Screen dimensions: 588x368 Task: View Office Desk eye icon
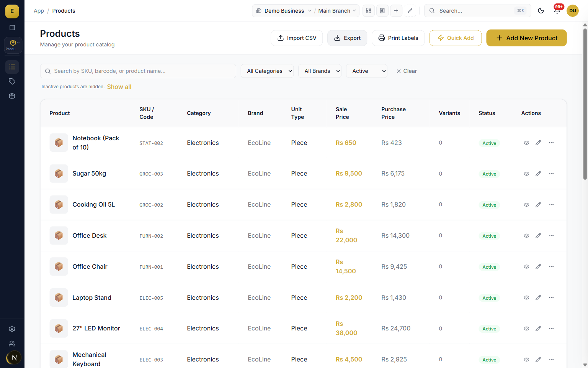pyautogui.click(x=526, y=235)
